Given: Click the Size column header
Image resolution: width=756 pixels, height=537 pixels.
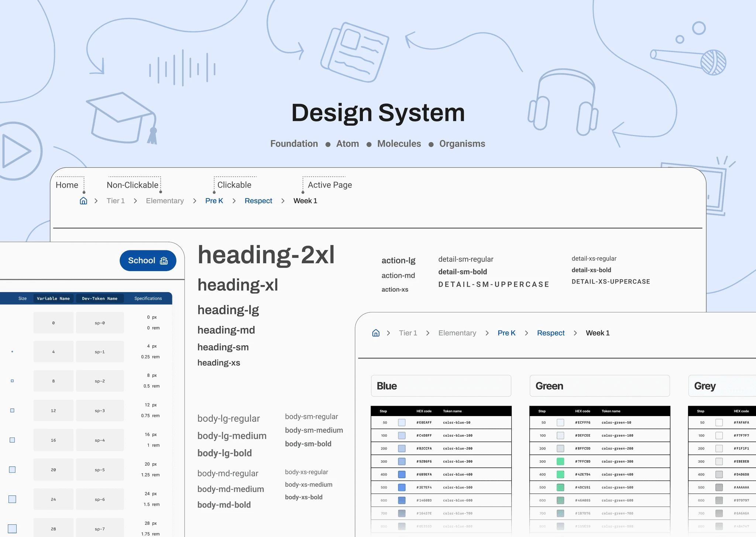Looking at the screenshot, I should 23,298.
